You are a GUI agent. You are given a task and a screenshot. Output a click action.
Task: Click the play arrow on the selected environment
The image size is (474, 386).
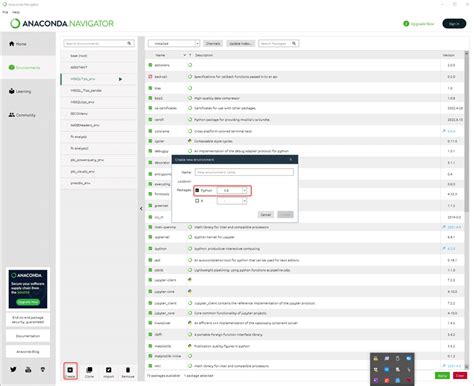coord(120,79)
